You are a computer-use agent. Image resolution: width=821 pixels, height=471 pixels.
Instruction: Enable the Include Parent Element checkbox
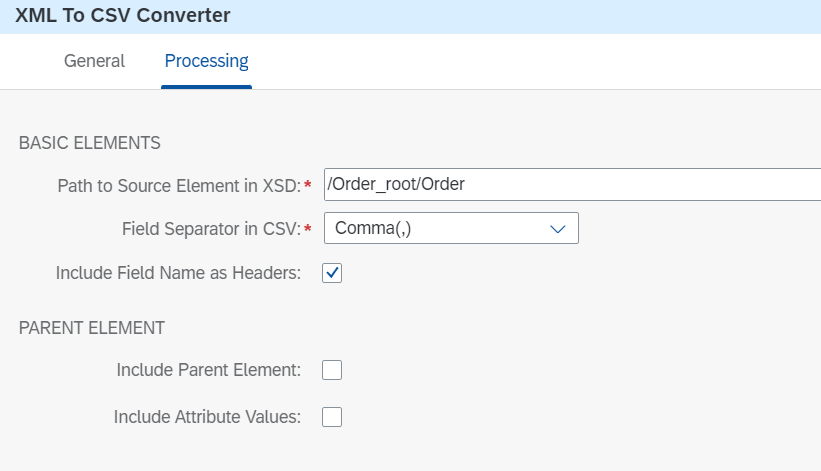[x=332, y=370]
